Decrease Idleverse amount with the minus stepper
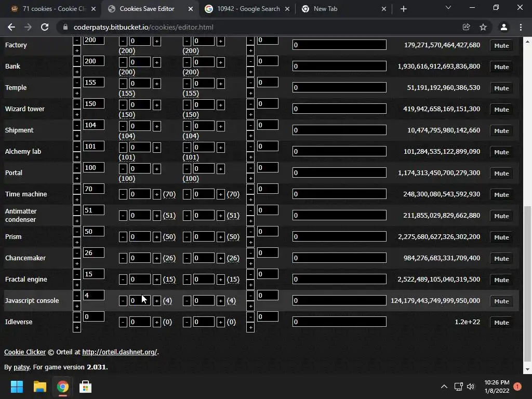The width and height of the screenshot is (532, 399). (x=77, y=317)
